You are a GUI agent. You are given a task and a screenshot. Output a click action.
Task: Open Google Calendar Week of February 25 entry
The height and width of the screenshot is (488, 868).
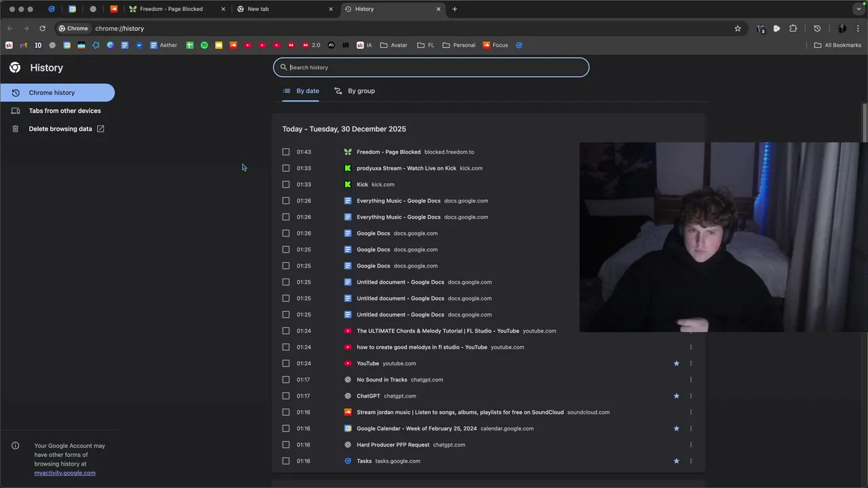tap(416, 428)
